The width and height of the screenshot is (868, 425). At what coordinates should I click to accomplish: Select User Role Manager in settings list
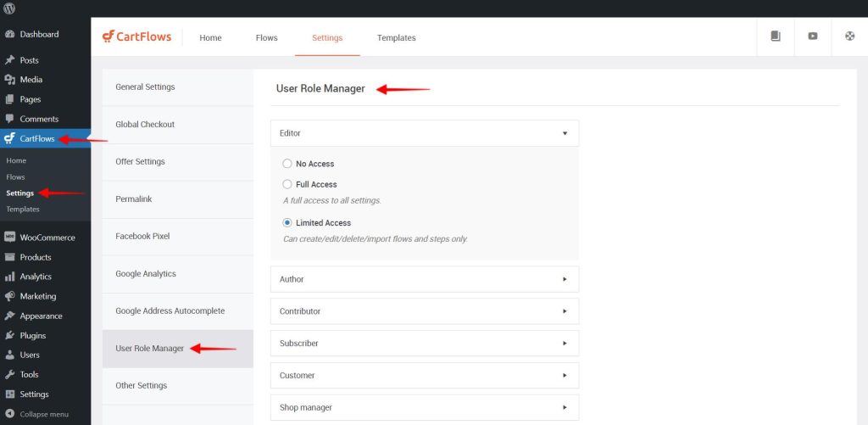178,349
